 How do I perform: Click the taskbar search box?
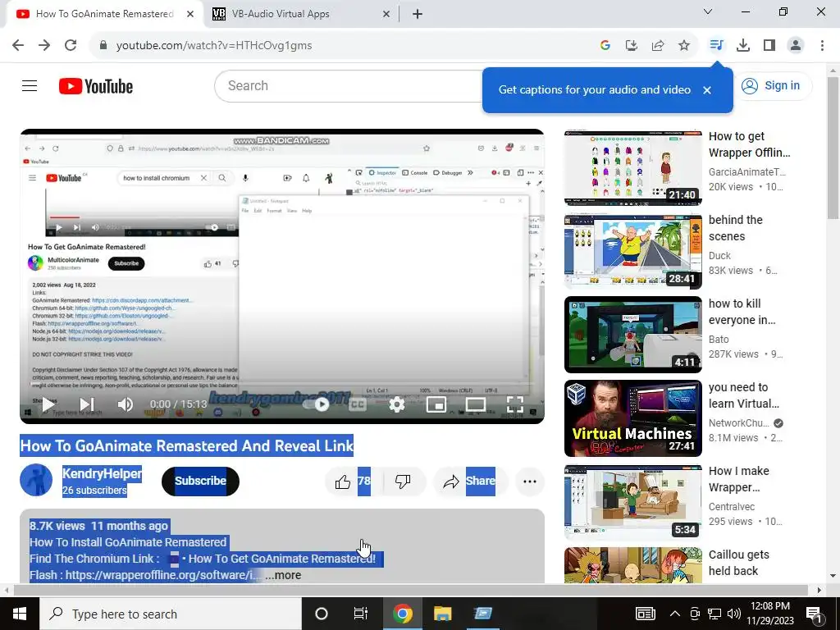[x=171, y=614]
